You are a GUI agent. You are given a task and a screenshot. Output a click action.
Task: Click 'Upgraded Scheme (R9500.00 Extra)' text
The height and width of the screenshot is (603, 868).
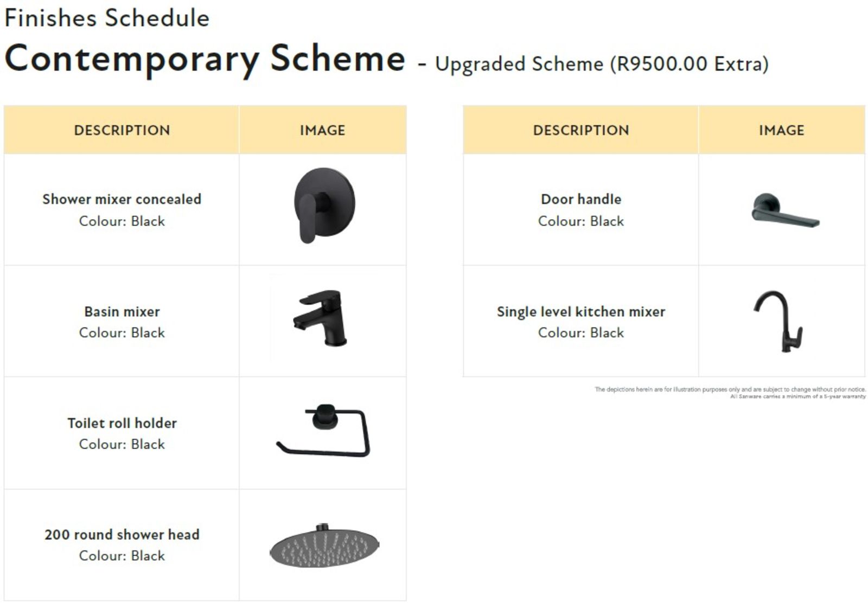pos(602,64)
